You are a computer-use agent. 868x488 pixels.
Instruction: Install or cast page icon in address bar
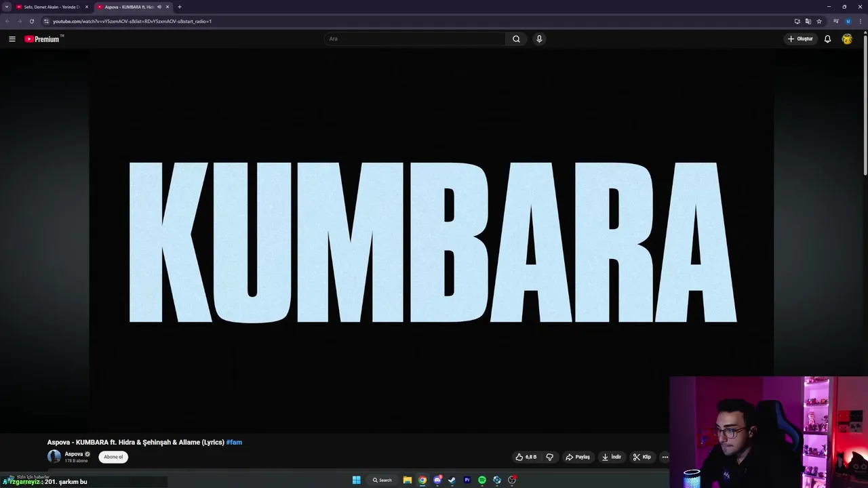(x=797, y=21)
